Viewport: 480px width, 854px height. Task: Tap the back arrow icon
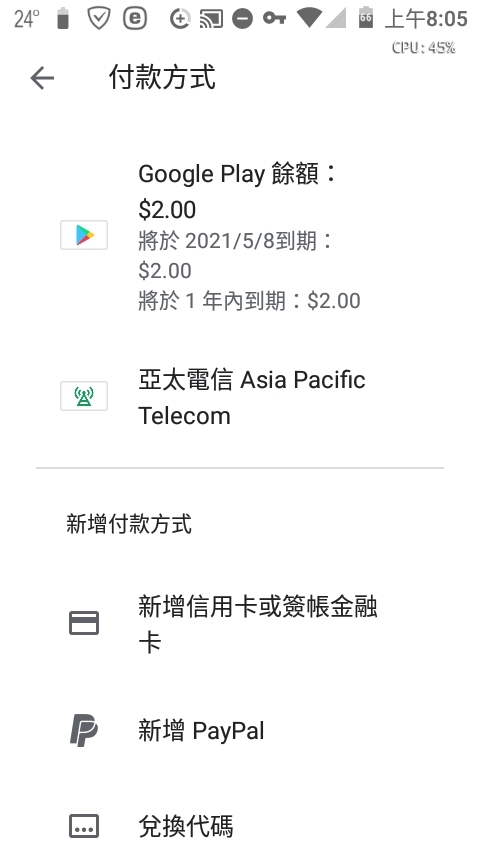[x=42, y=78]
